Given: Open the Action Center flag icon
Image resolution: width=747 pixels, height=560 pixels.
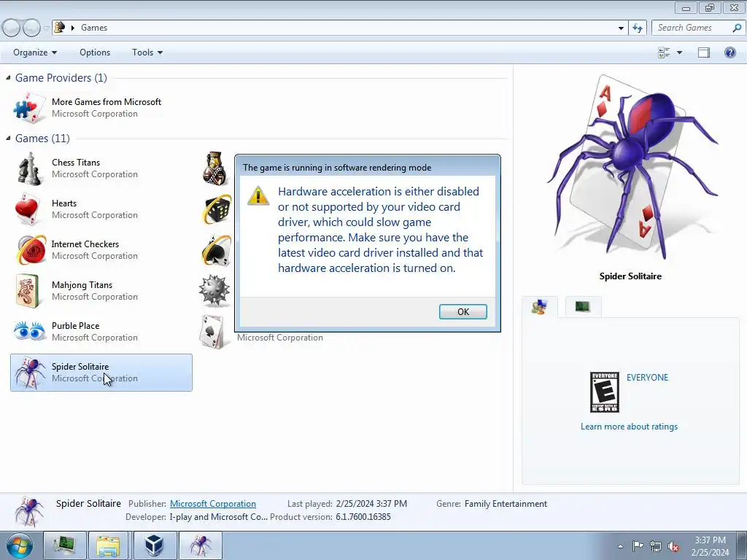Looking at the screenshot, I should click(638, 546).
